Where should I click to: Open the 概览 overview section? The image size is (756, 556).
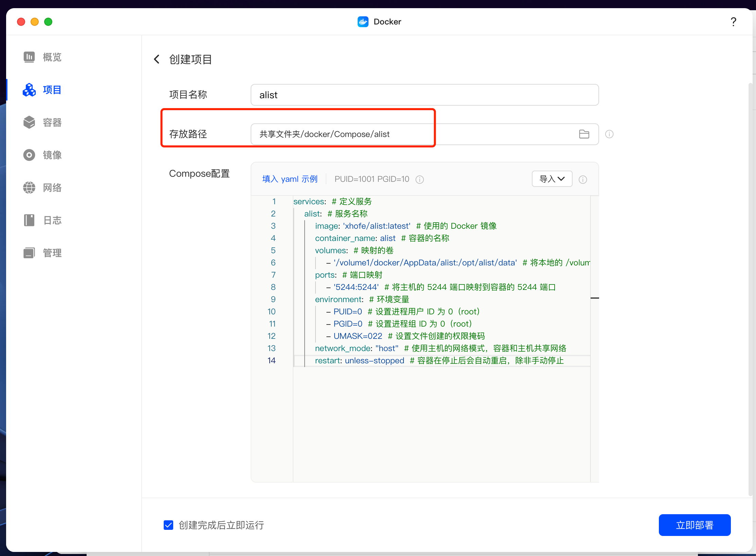point(42,57)
